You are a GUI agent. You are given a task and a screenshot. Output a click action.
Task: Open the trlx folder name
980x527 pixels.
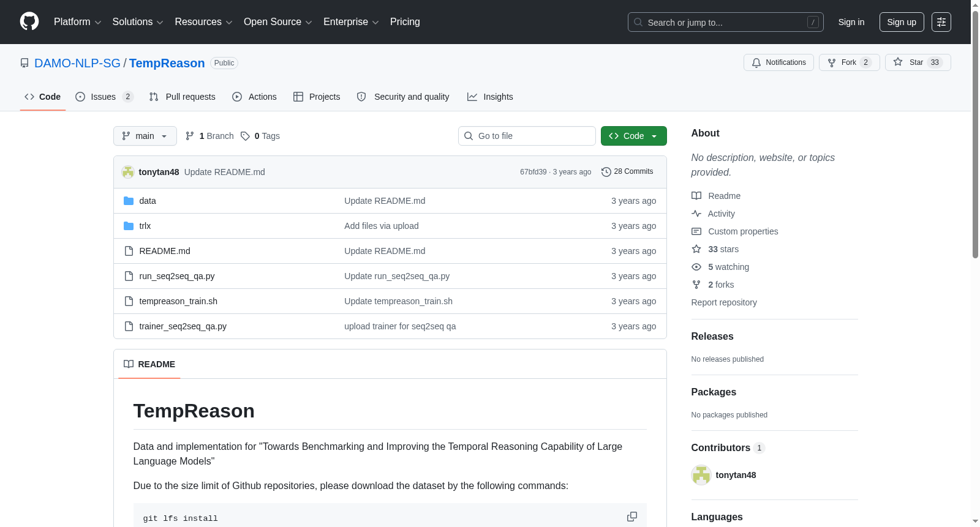click(x=145, y=226)
